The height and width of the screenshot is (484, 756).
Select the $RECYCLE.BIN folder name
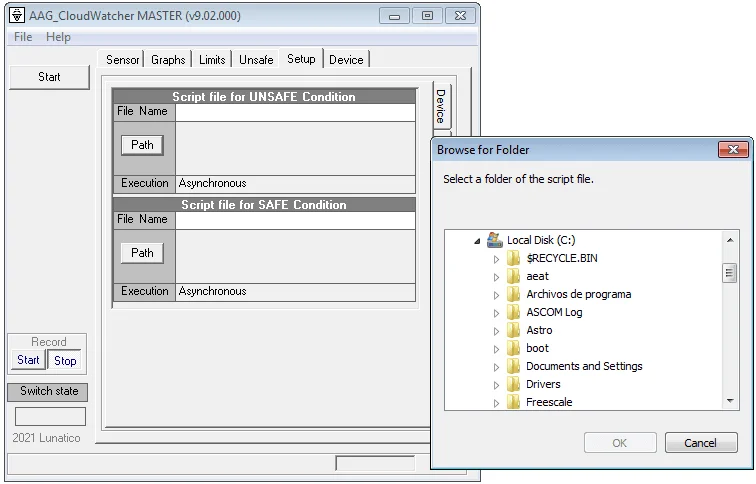pyautogui.click(x=562, y=258)
